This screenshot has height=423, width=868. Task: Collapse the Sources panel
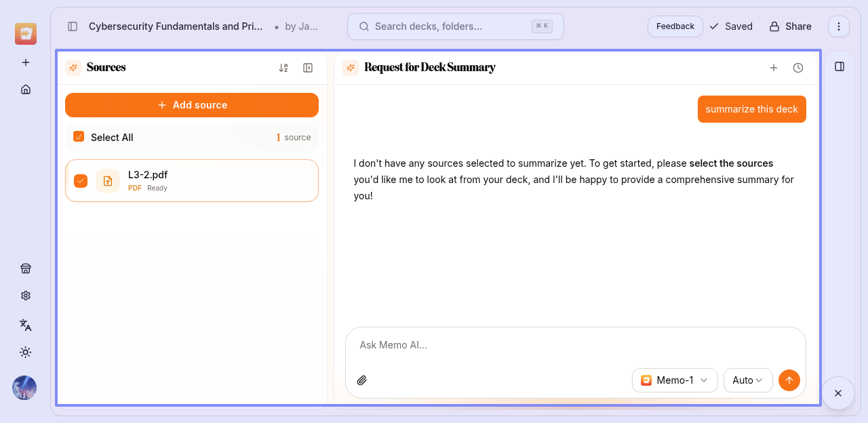tap(308, 68)
